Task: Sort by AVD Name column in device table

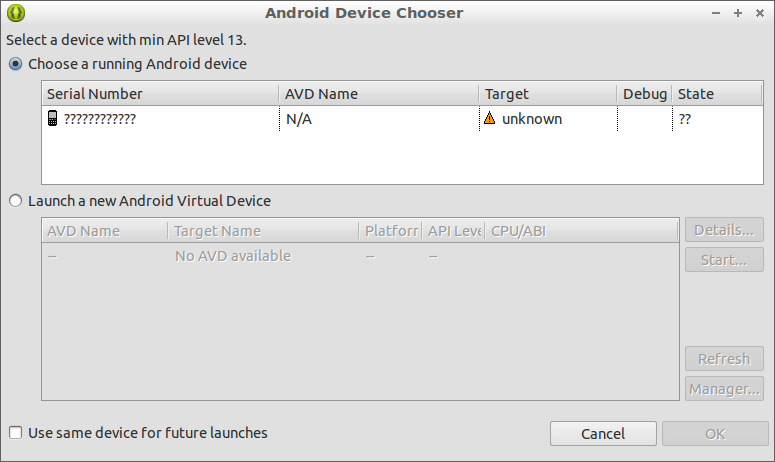Action: 378,94
